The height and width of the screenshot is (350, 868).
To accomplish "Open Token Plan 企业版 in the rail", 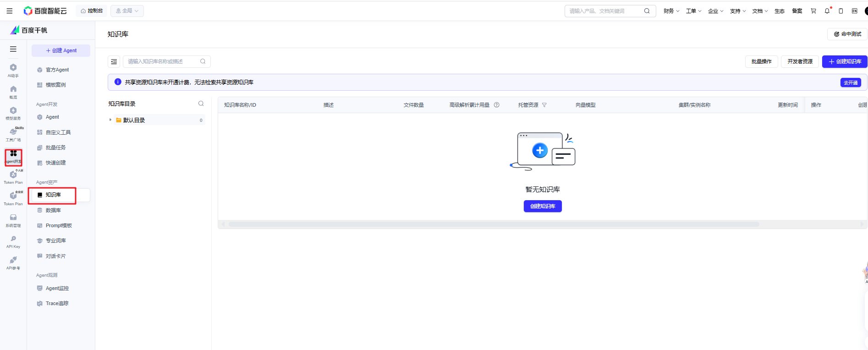I will pyautogui.click(x=13, y=199).
